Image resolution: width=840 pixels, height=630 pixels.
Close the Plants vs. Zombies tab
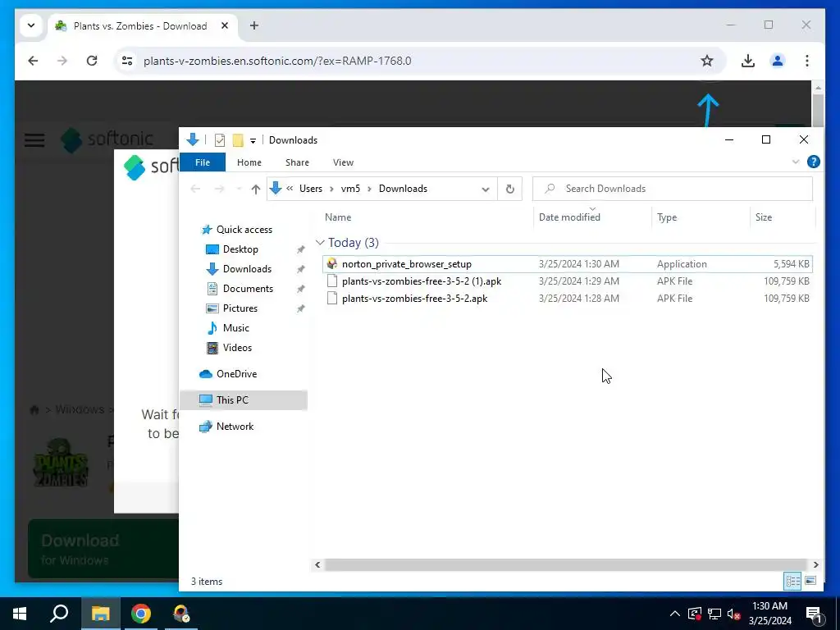point(225,25)
